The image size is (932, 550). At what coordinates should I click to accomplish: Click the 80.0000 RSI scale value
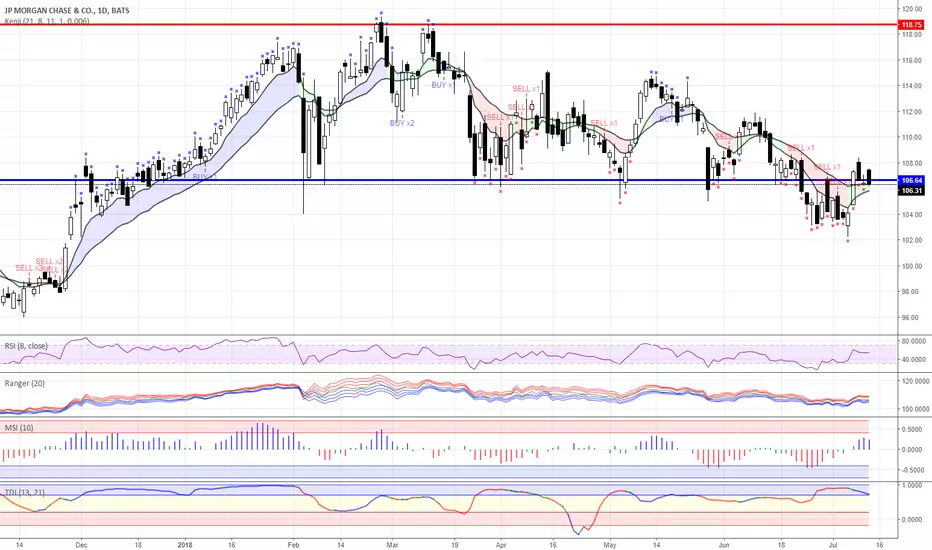913,341
